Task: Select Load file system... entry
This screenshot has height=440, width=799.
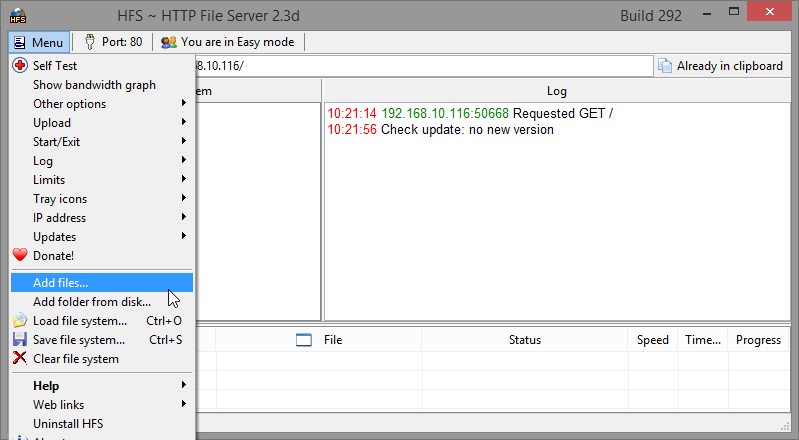Action: [102, 321]
